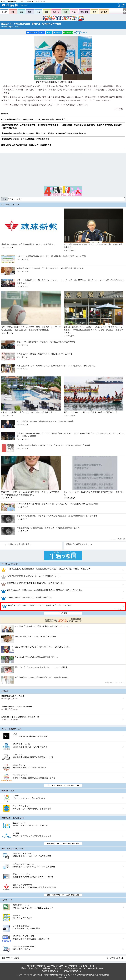The image size is (126, 980).
Task: Click the mail 共有する icon
Action: tap(81, 33)
